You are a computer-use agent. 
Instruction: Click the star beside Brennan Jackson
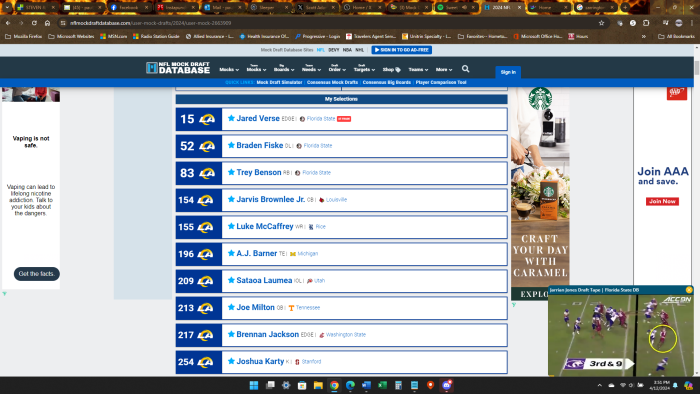point(231,334)
